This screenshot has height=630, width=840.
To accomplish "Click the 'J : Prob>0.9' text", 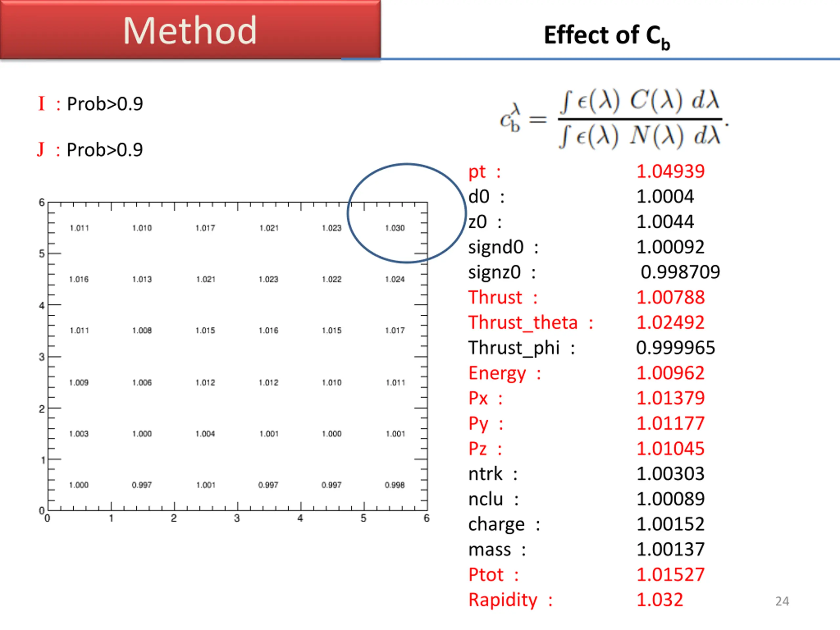I will coord(90,150).
